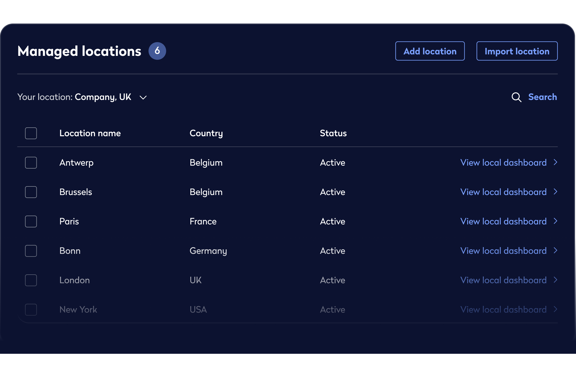Click the Country column header
Viewport: 576px width, 392px height.
click(206, 134)
